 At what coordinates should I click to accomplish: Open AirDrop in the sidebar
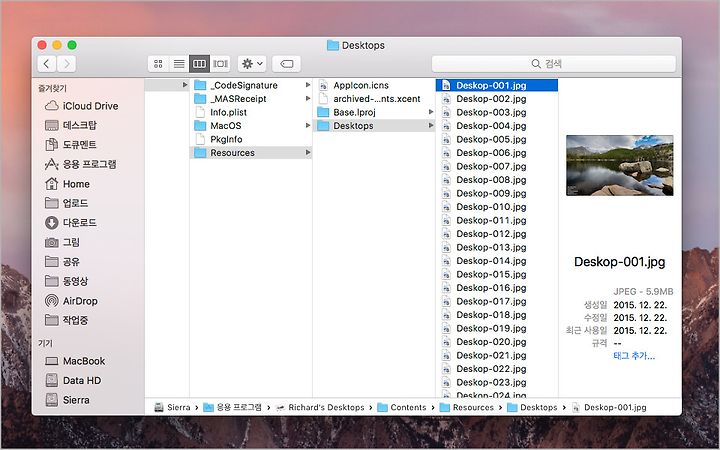(72, 301)
